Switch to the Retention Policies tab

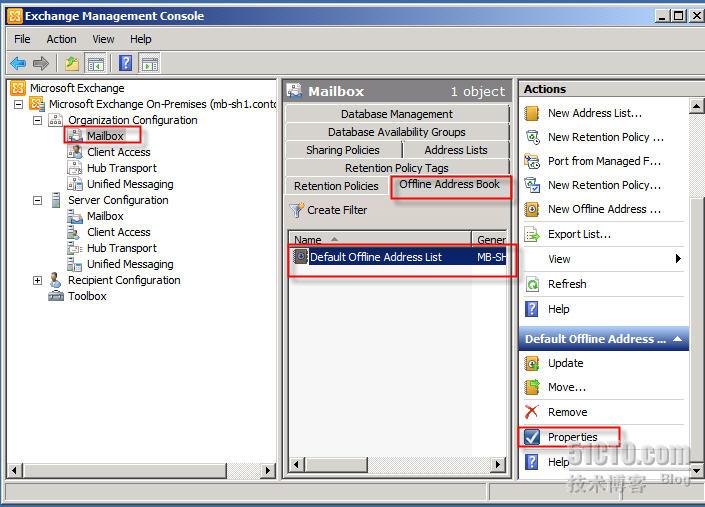point(336,186)
